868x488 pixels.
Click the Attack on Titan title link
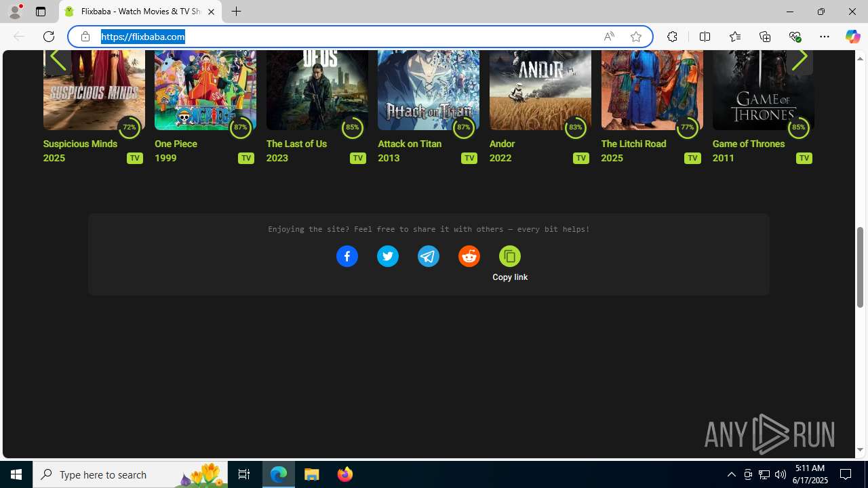[x=410, y=144]
